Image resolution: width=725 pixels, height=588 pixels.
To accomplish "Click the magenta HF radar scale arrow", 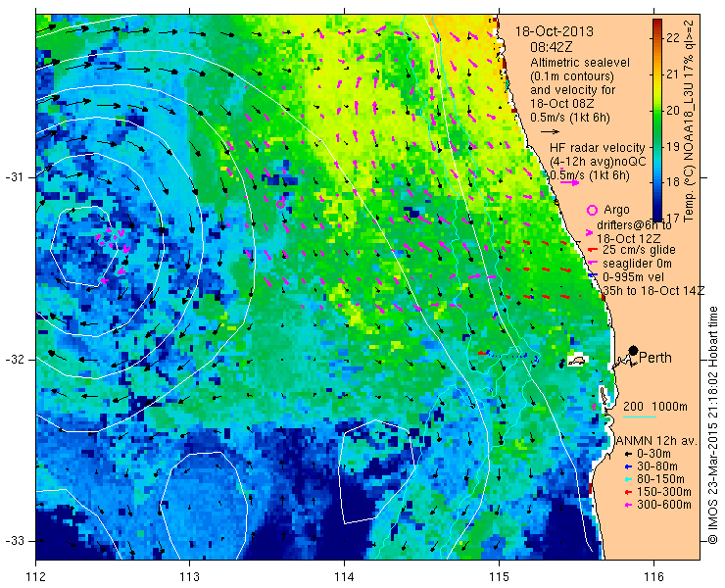I will [569, 182].
